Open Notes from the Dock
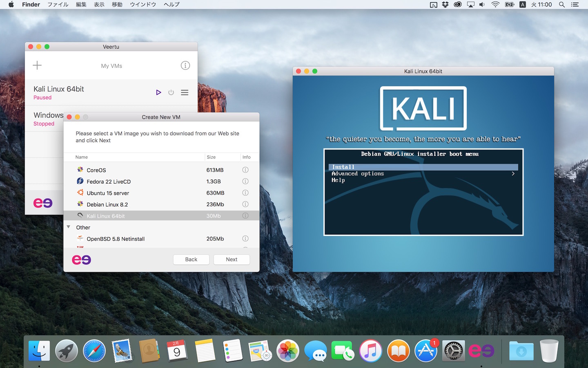 pos(205,351)
